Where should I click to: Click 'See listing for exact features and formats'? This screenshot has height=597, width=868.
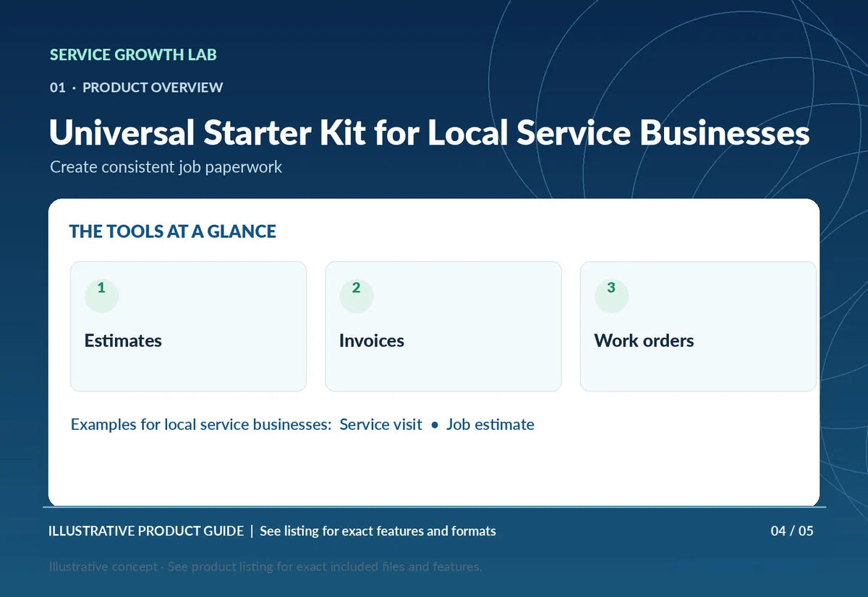click(378, 531)
